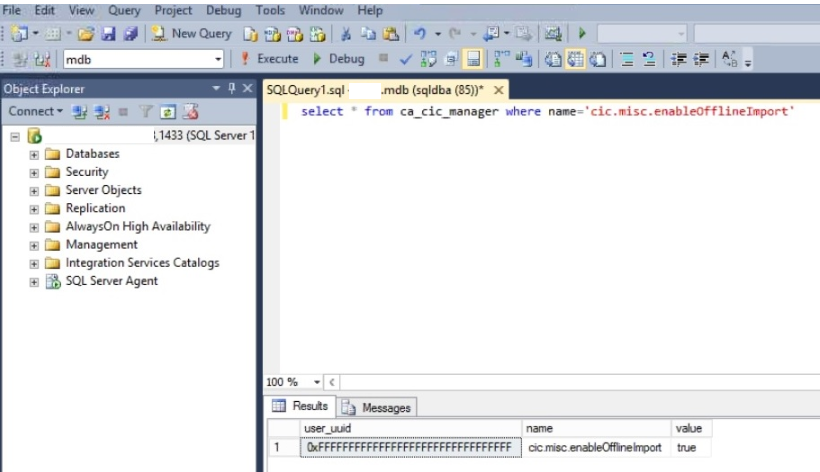The image size is (820, 472).
Task: Save the query with the Save icon
Action: click(109, 33)
